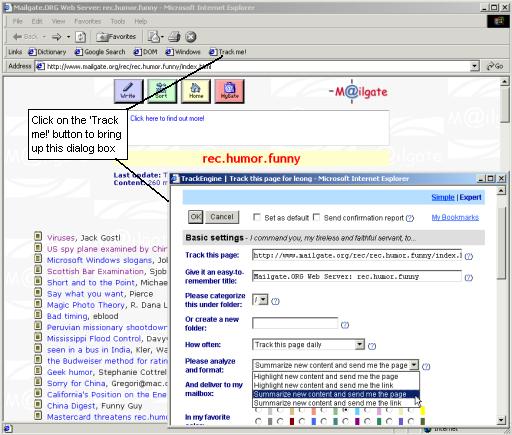Image resolution: width=512 pixels, height=435 pixels.
Task: Select the radio button for dark red color
Action: pyautogui.click(x=280, y=421)
